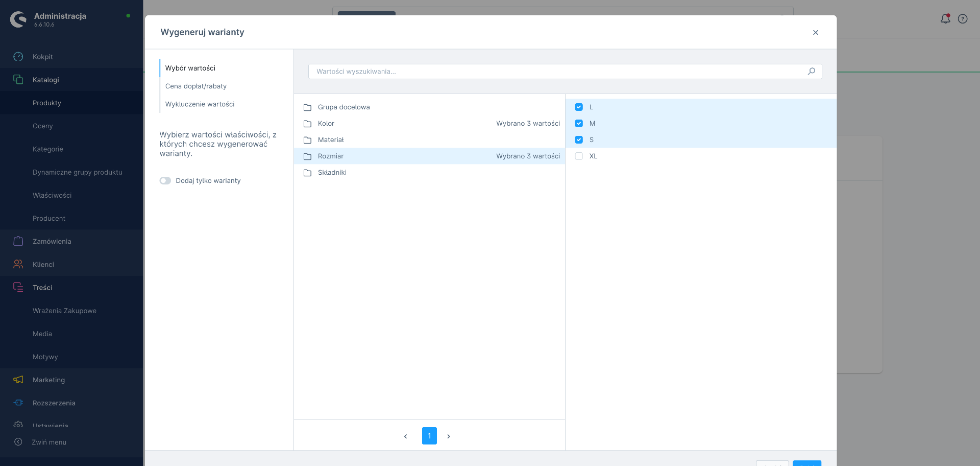The image size is (980, 466).
Task: Click the search magnifier icon
Action: tap(811, 72)
